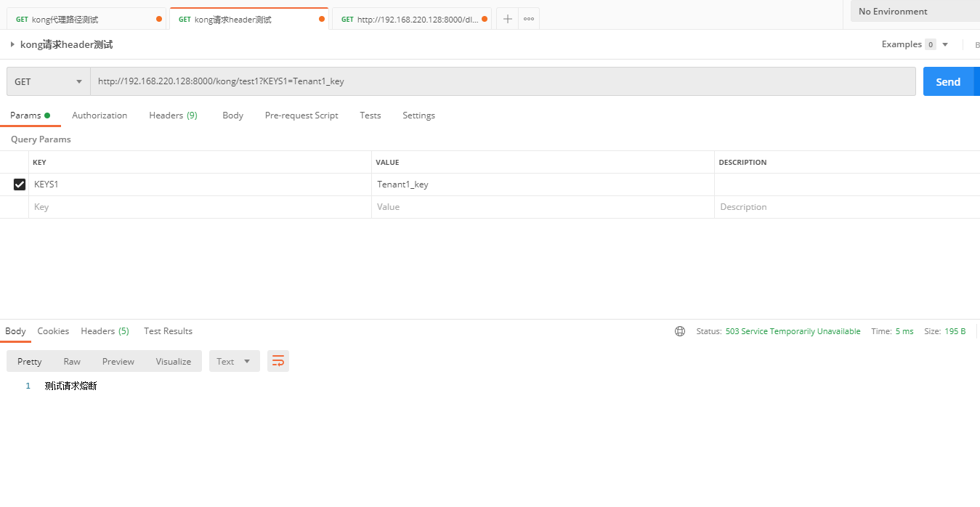Click the response size 195 B
Viewport: 980px width, 507px height.
(955, 331)
